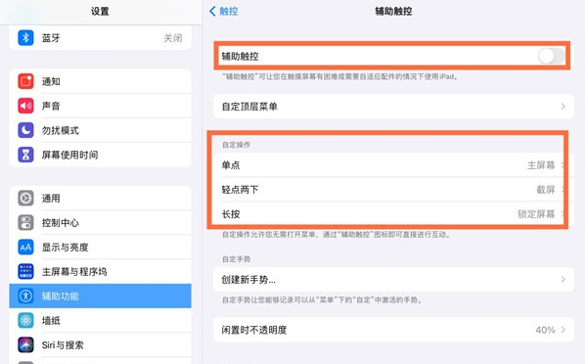The width and height of the screenshot is (588, 364).
Task: Open 屏幕使用时间 sidebar entry
Action: pos(100,155)
